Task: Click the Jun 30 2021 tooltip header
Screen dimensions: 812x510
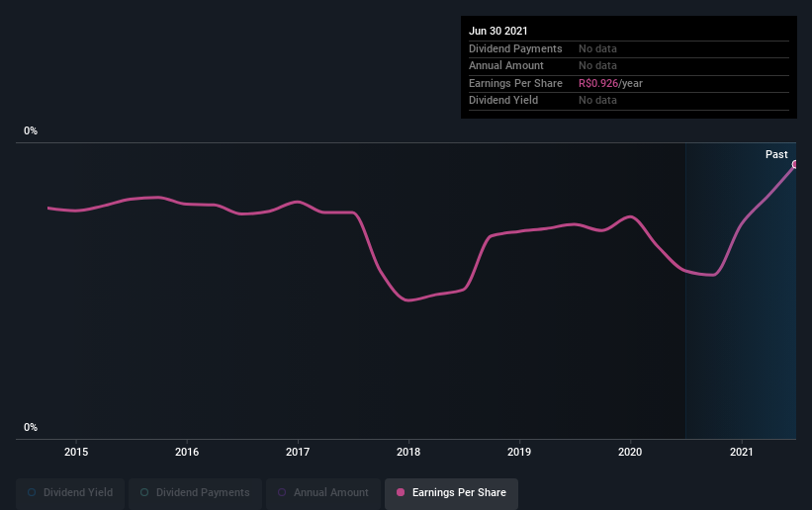Action: [x=498, y=31]
